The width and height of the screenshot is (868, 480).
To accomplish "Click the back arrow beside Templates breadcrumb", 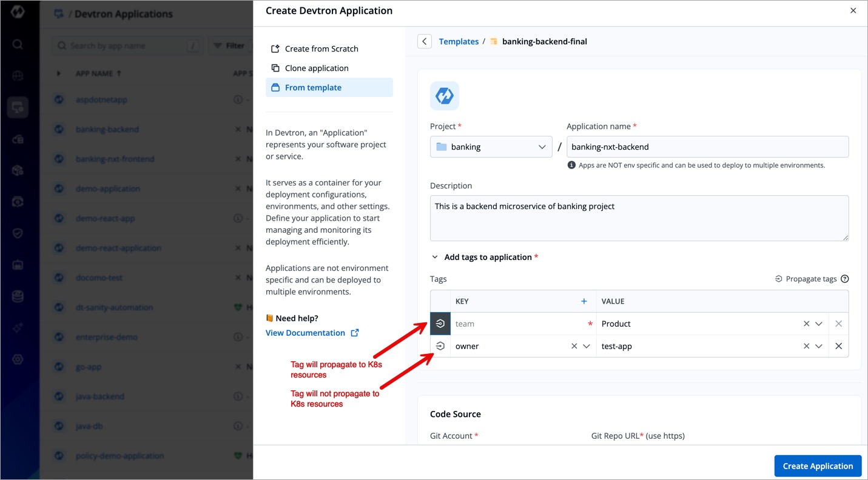I will pos(425,41).
